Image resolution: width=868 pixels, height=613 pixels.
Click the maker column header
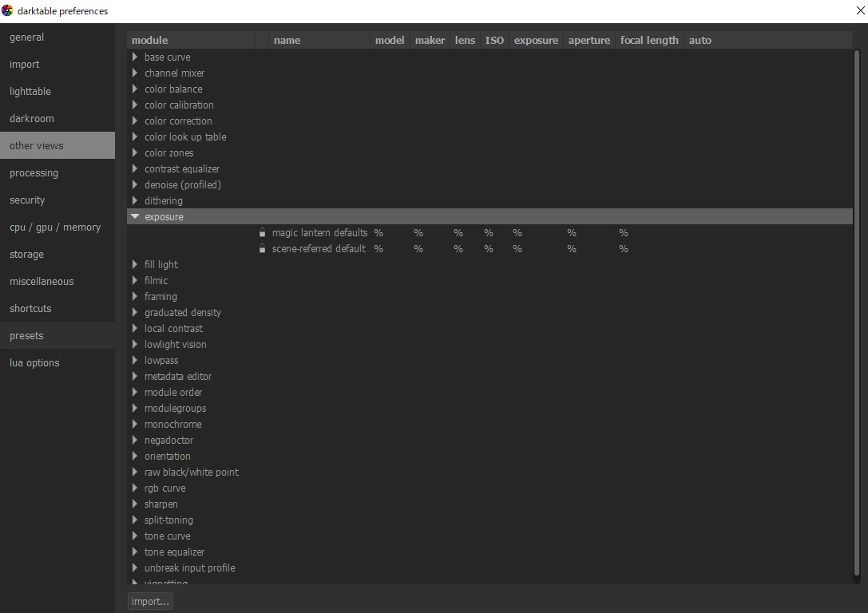(x=430, y=41)
